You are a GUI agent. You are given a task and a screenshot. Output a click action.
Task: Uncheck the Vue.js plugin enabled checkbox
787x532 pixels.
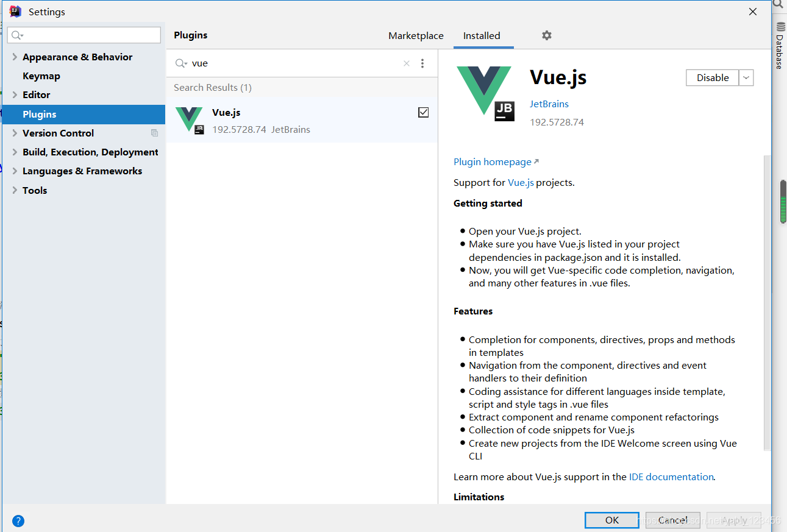point(424,112)
